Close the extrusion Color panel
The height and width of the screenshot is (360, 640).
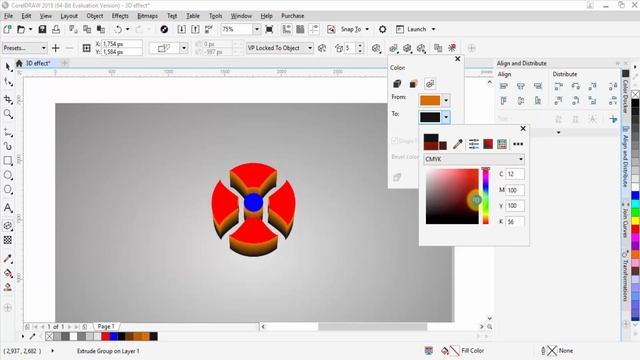pyautogui.click(x=458, y=59)
